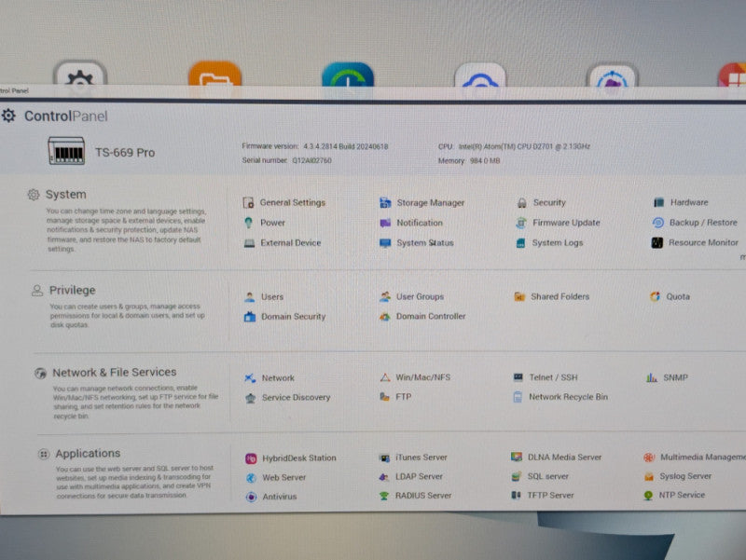Open the Antivirus icon

251,498
